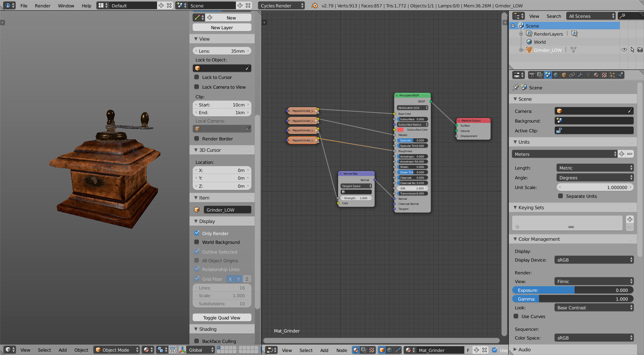The width and height of the screenshot is (644, 355).
Task: Open the Material properties tab (sphere icon)
Action: [x=596, y=75]
